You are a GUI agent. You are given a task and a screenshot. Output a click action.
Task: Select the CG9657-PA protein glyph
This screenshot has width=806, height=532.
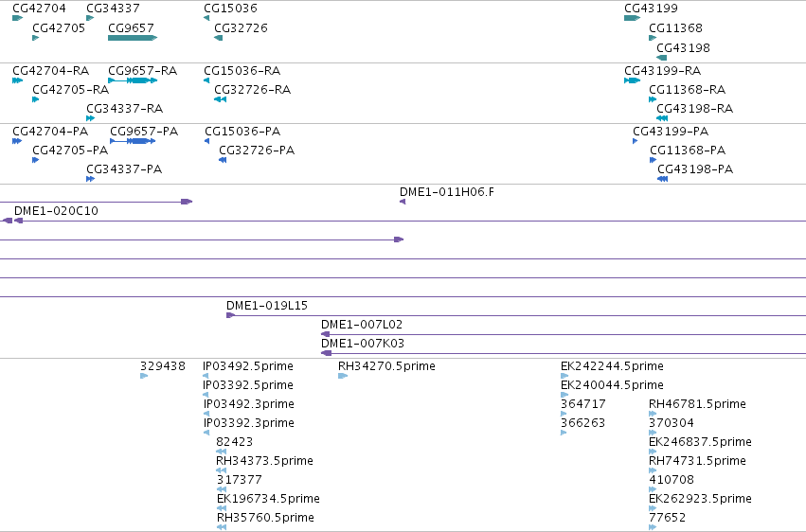pos(133,141)
